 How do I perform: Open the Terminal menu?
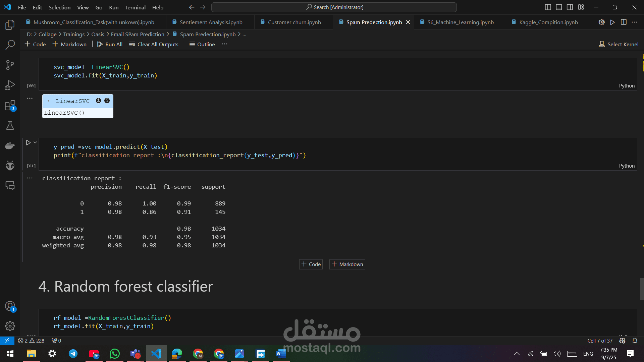[135, 7]
